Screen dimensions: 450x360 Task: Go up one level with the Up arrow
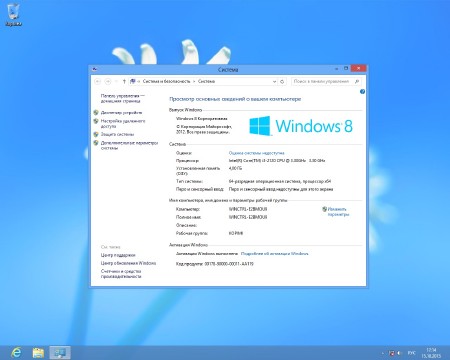click(124, 81)
